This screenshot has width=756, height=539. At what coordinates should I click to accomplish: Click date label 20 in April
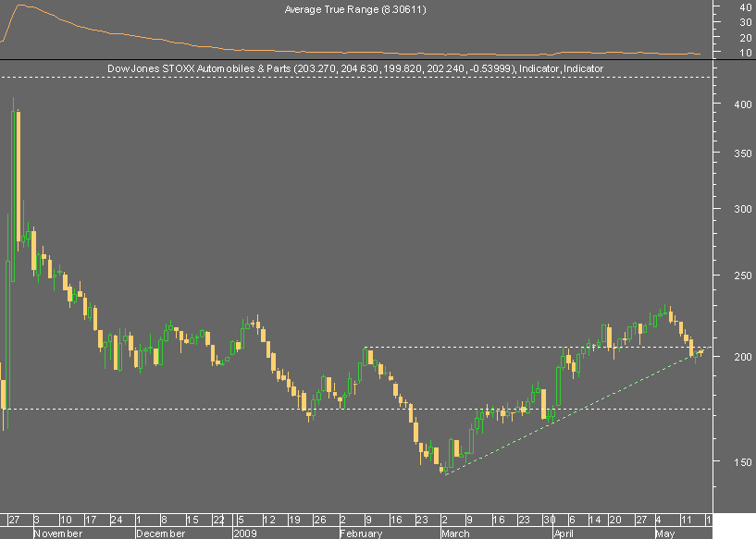(614, 521)
